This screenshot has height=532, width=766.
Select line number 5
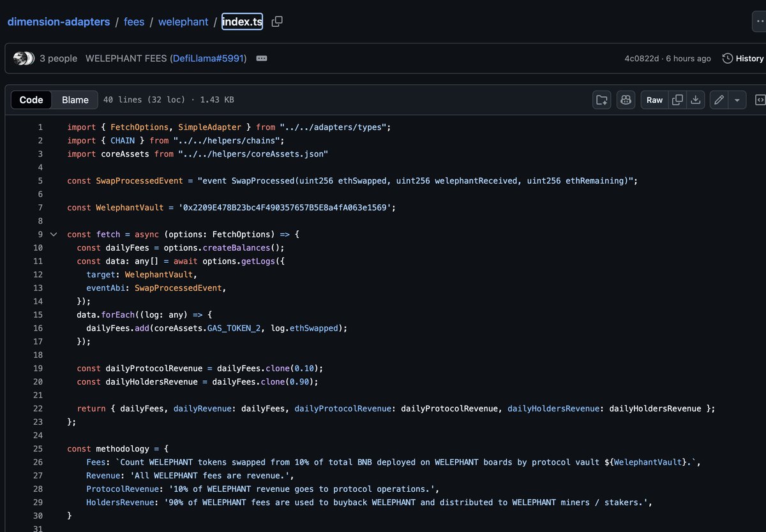pos(40,181)
